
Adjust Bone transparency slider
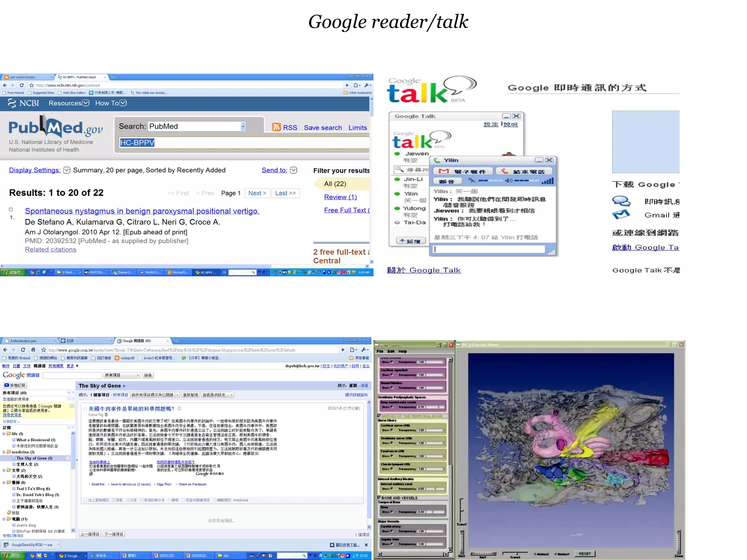point(435,512)
